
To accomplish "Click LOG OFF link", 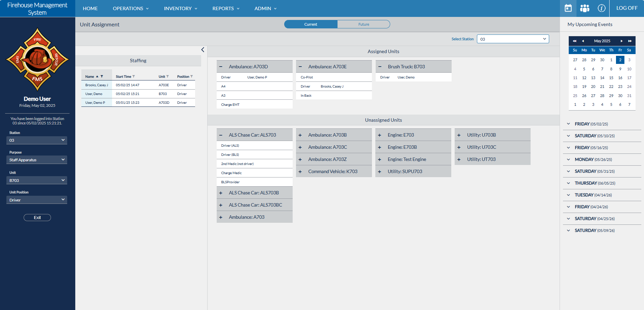I will (x=626, y=8).
